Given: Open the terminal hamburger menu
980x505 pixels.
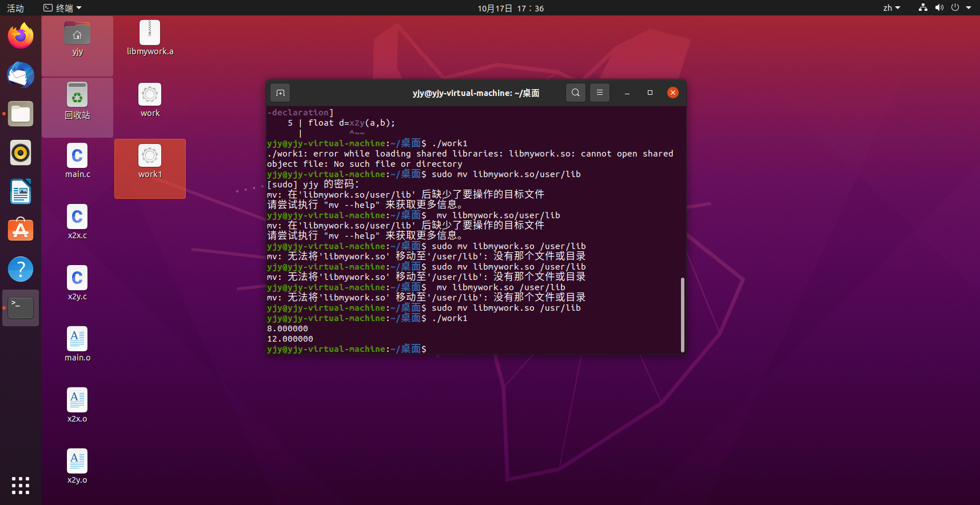Looking at the screenshot, I should [600, 93].
